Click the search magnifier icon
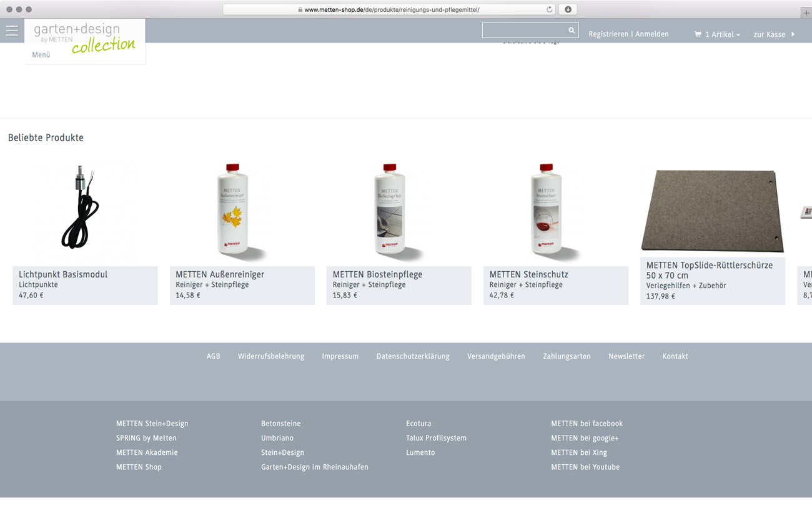This screenshot has width=812, height=508. [x=571, y=30]
